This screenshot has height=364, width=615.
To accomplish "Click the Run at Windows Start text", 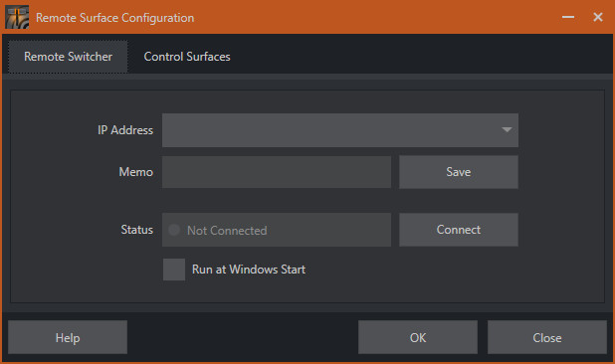I will coord(249,270).
